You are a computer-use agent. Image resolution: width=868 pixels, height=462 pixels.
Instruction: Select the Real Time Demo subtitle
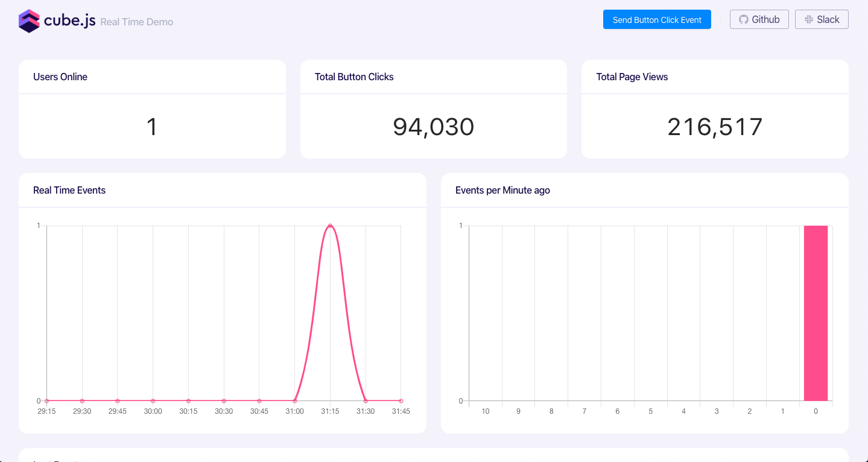(x=137, y=22)
